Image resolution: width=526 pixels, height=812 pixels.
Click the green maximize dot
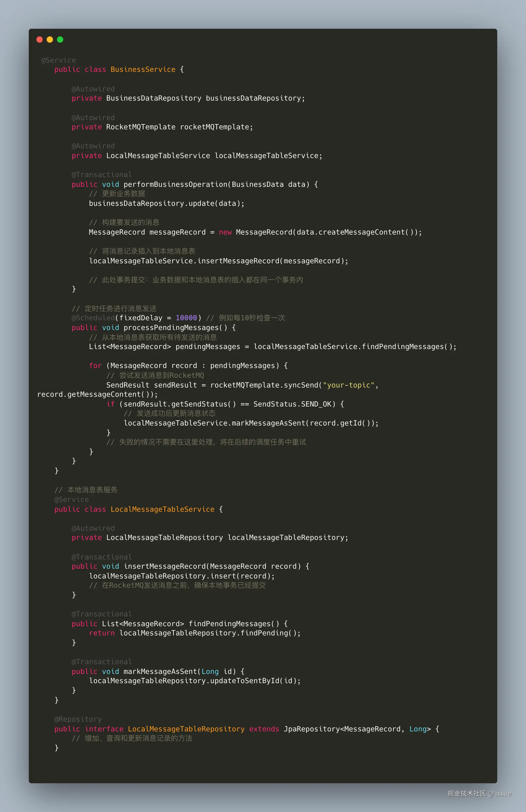point(60,40)
